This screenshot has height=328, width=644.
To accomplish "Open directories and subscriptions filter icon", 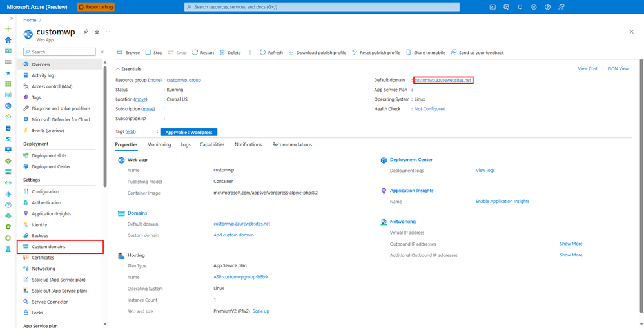I will pyautogui.click(x=507, y=6).
